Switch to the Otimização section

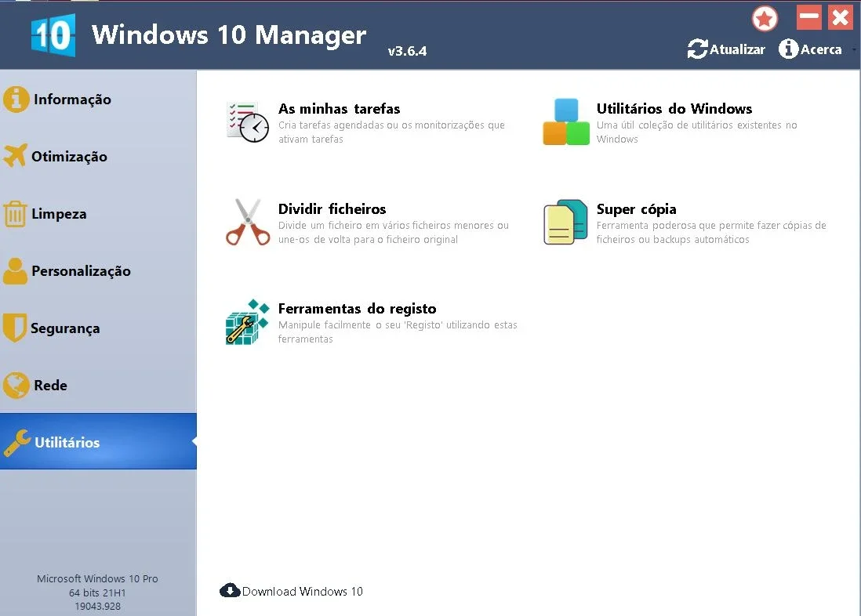click(98, 157)
